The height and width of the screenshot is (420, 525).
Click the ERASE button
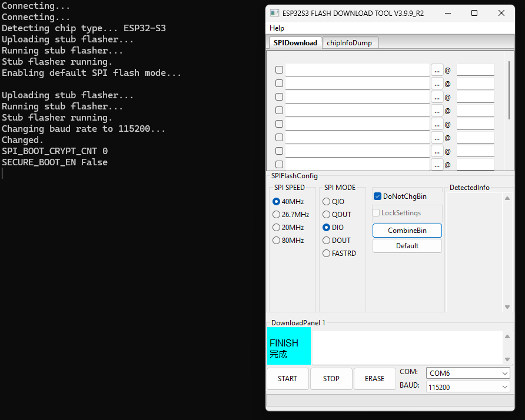click(375, 378)
